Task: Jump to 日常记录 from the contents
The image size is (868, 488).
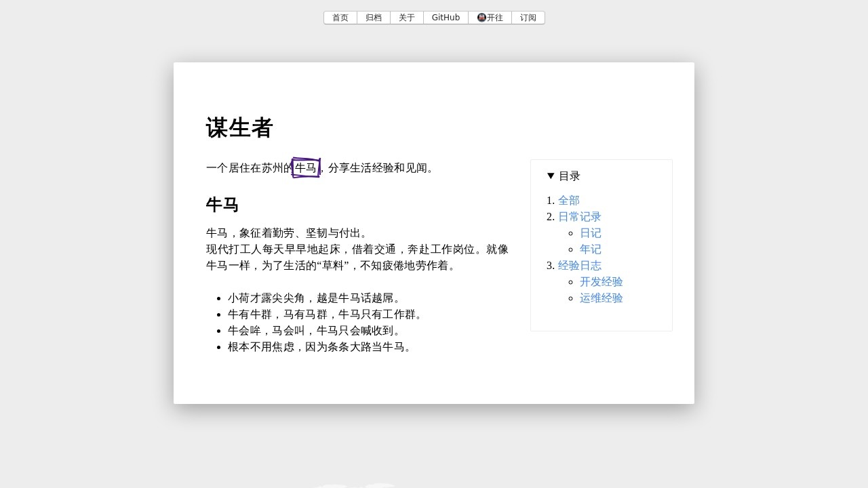Action: pos(580,217)
